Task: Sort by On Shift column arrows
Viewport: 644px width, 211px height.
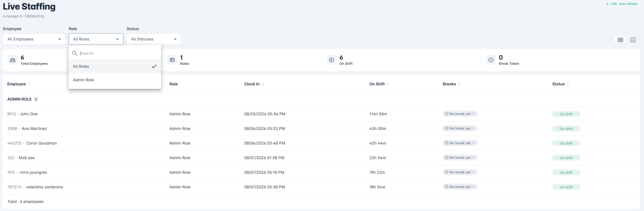Action: (x=388, y=84)
